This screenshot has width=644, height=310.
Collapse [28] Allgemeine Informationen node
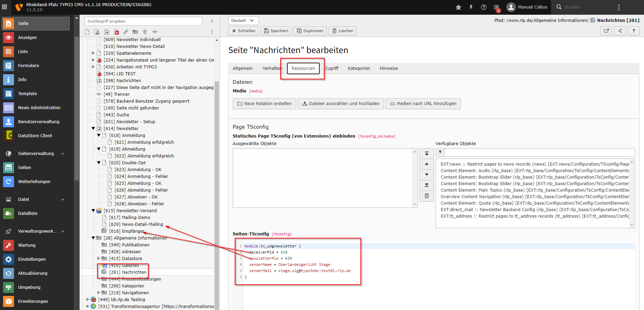pyautogui.click(x=93, y=238)
